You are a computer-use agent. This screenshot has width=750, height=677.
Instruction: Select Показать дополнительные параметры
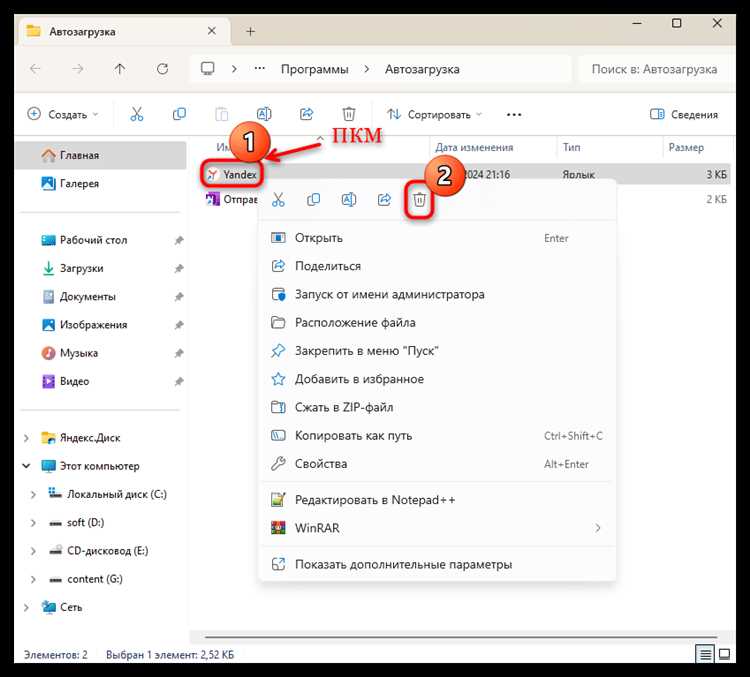pos(437,565)
